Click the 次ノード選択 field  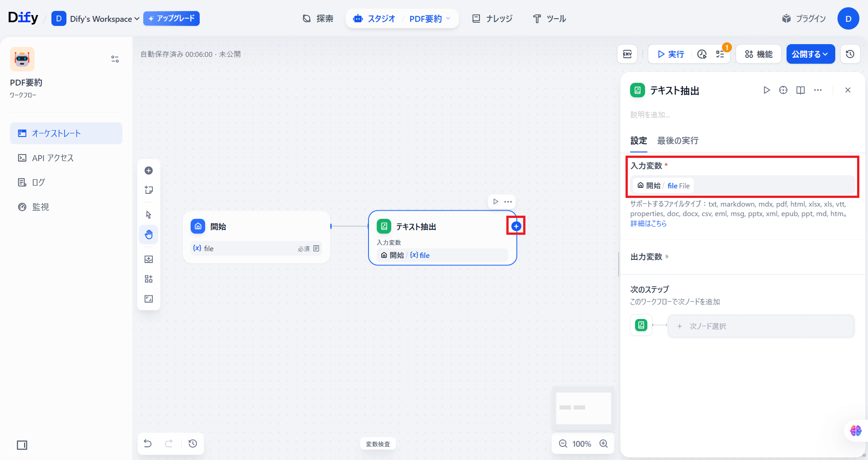(760, 326)
